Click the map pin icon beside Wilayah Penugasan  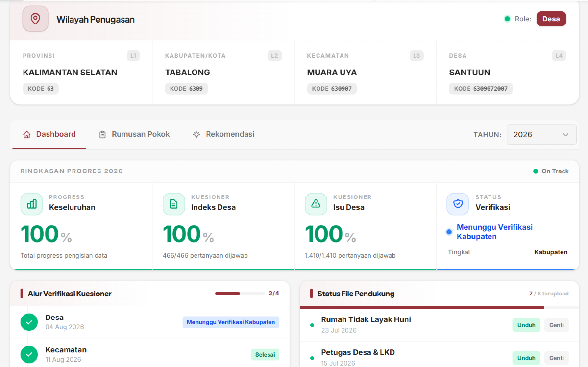[35, 19]
